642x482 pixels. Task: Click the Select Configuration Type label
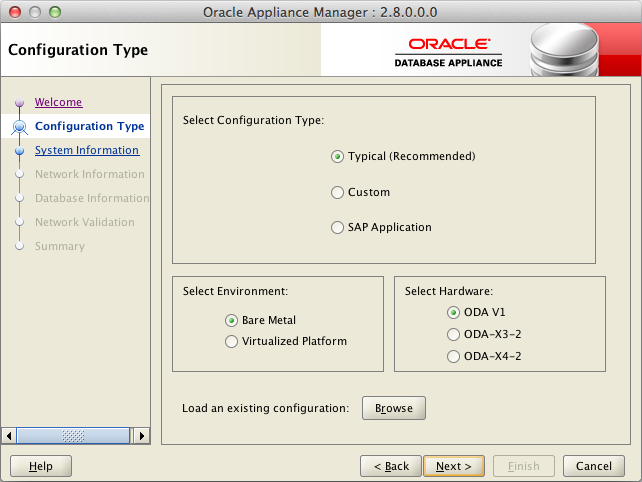point(253,120)
